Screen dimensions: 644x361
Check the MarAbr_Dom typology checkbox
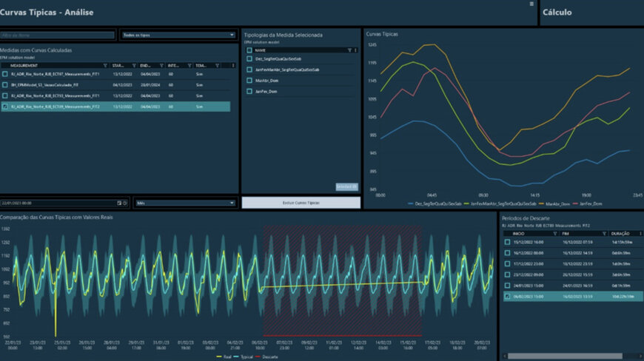click(x=249, y=81)
